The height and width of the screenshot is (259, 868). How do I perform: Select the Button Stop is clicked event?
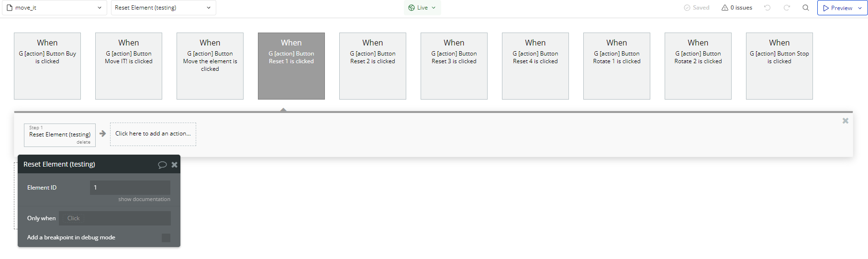click(779, 66)
